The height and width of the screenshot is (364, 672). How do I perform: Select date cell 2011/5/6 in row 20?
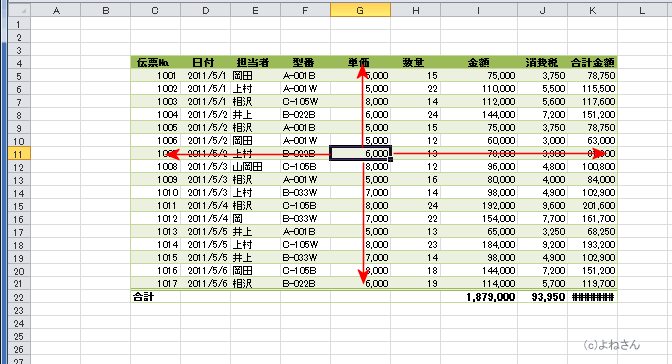[x=205, y=271]
